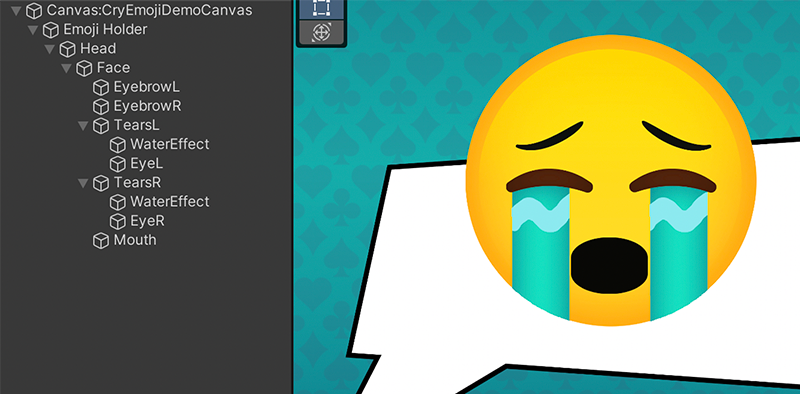Click the EyeL object cube icon
Image resolution: width=800 pixels, height=394 pixels.
pos(118,164)
